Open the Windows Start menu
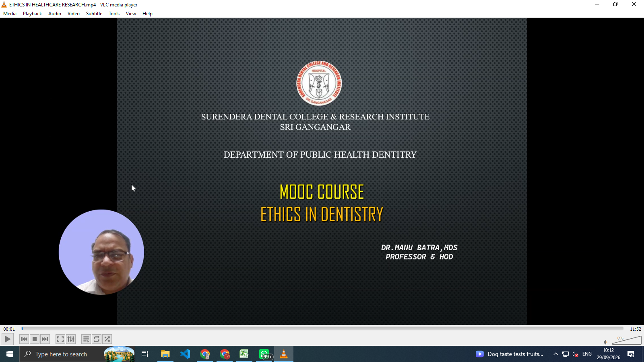 pos(10,354)
